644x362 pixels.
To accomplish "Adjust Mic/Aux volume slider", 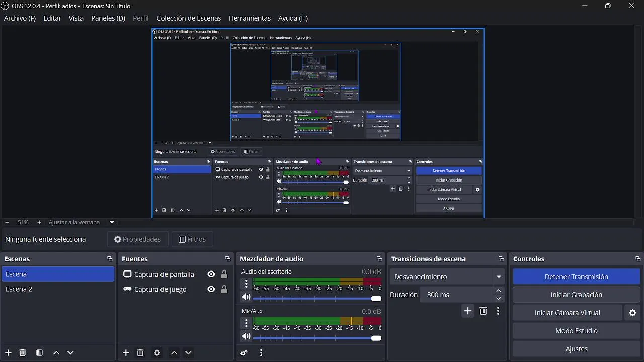I will [x=317, y=338].
